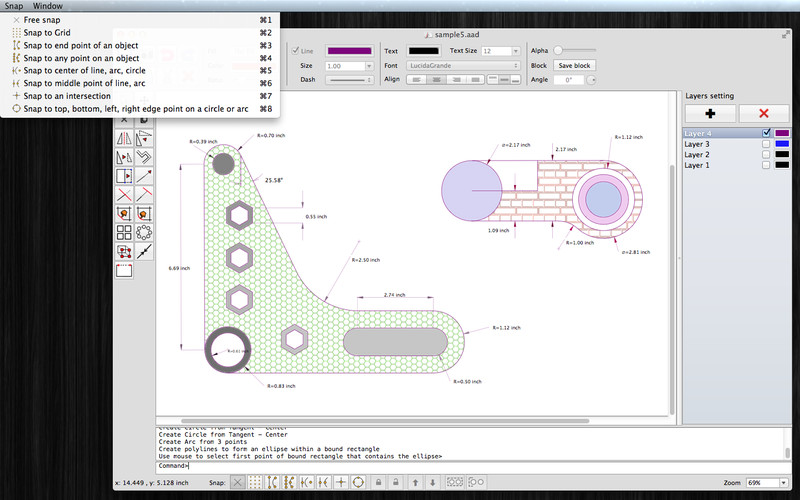Activate snap to center icon in bottom bar
Image resolution: width=800 pixels, height=500 pixels.
[x=307, y=482]
